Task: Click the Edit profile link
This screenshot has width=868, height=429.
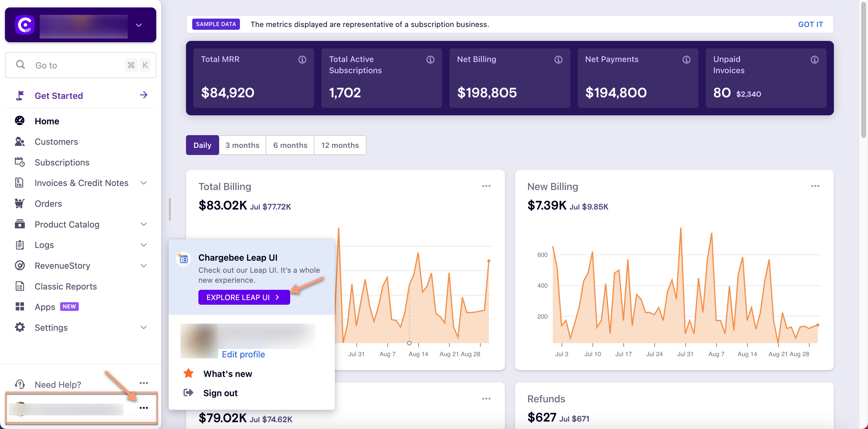Action: click(243, 354)
